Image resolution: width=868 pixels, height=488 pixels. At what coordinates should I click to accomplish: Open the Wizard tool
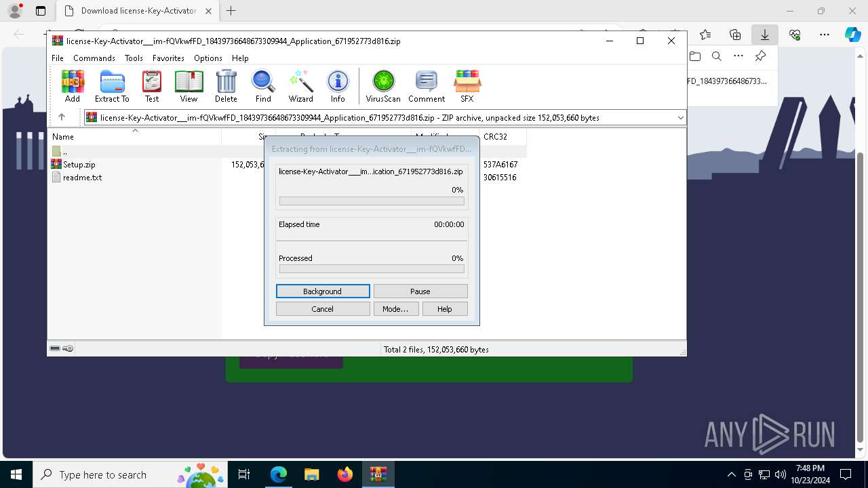tap(300, 86)
